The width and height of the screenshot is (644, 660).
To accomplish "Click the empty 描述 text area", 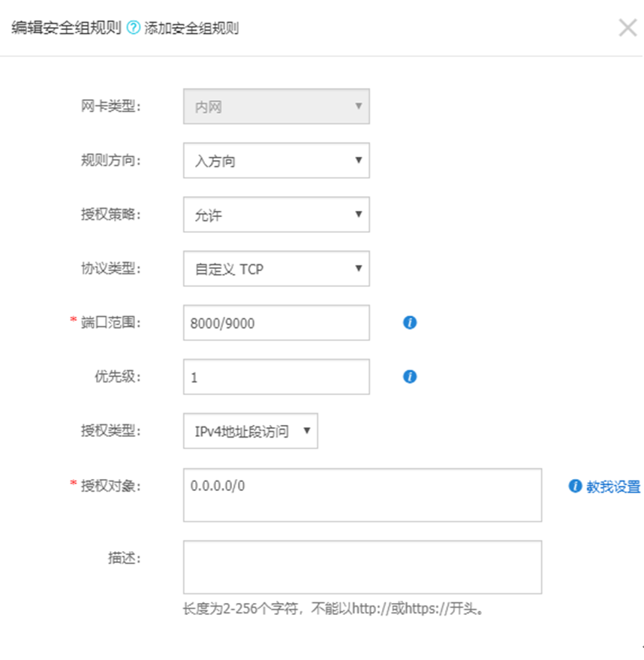I will 362,568.
